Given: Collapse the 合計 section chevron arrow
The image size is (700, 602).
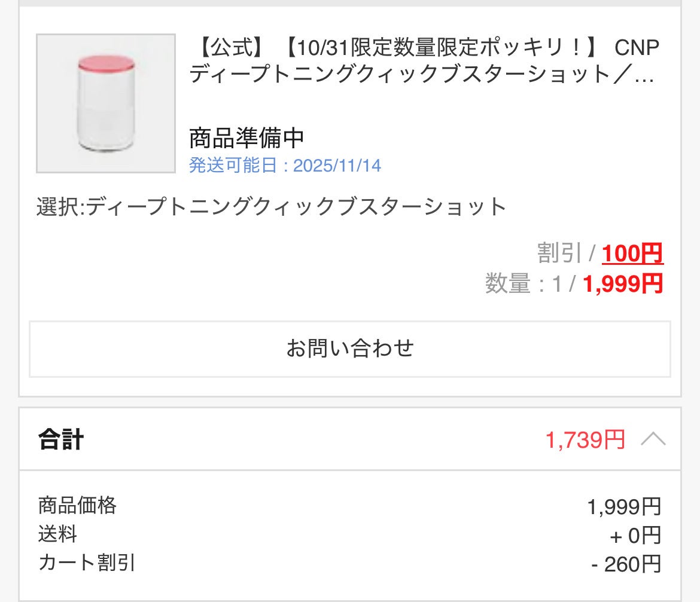Looking at the screenshot, I should [653, 440].
